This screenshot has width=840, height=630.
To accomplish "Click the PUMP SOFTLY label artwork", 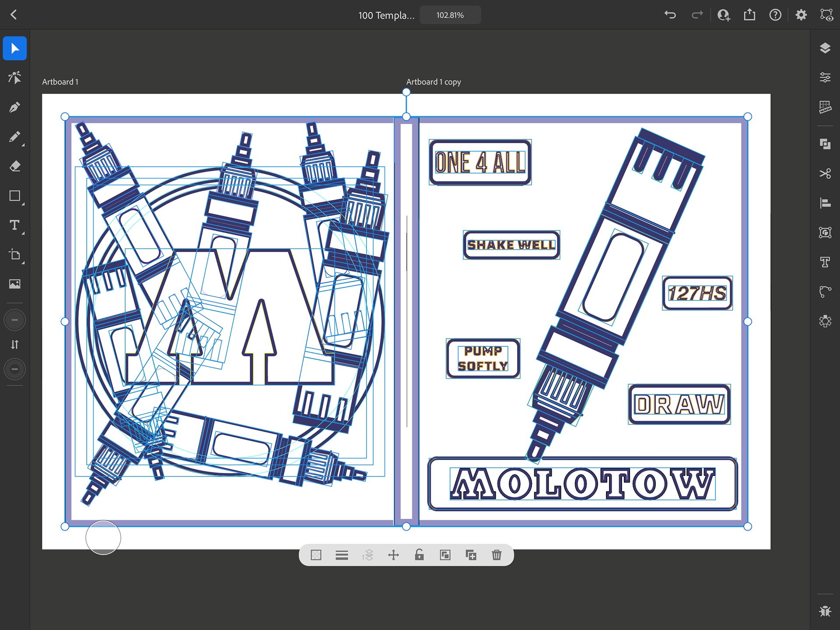I will click(x=483, y=359).
